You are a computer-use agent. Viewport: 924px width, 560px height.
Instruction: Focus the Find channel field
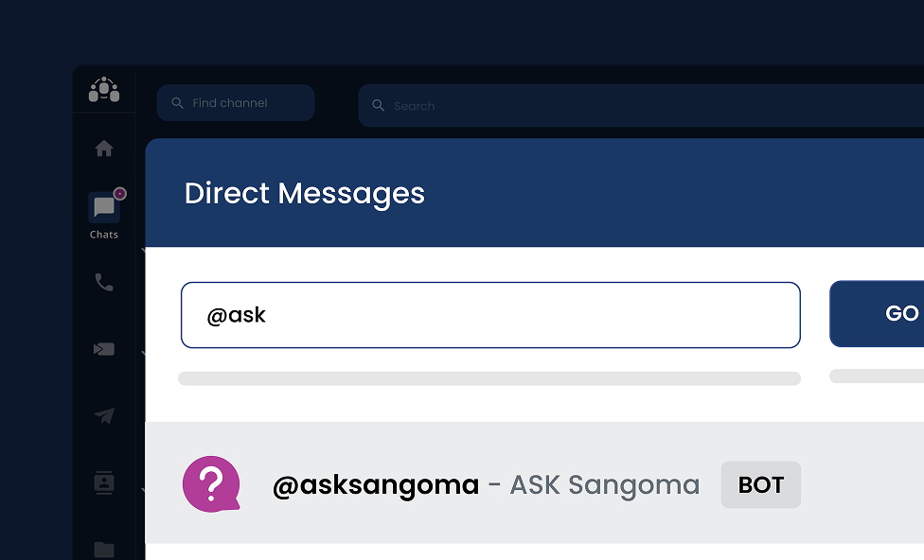pyautogui.click(x=248, y=103)
